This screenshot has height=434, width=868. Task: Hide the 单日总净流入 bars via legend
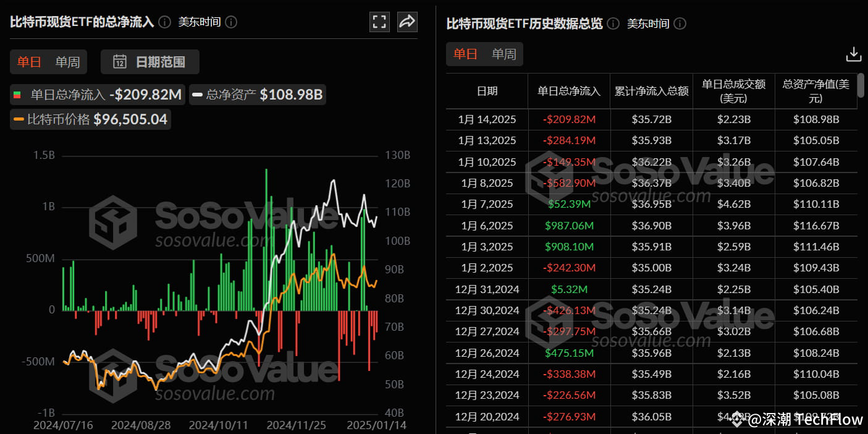click(93, 95)
